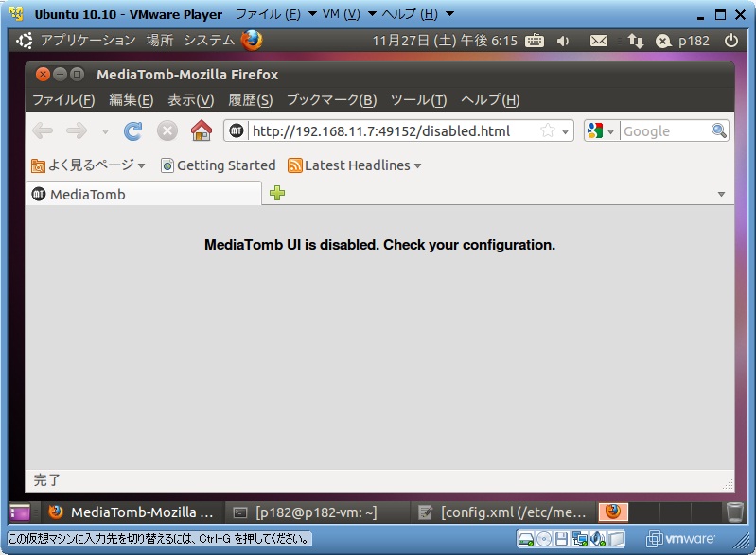
Task: Close the Firefox window with red button
Action: pyautogui.click(x=43, y=74)
